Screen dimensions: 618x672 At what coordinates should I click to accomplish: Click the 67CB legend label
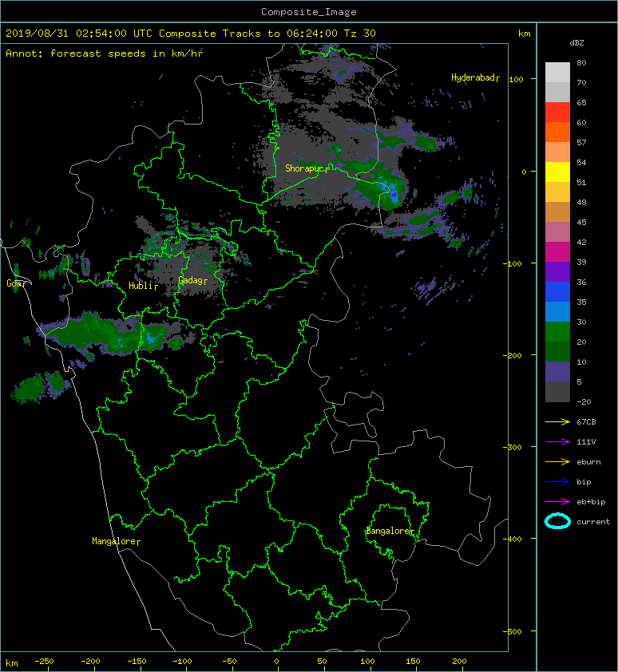[586, 422]
